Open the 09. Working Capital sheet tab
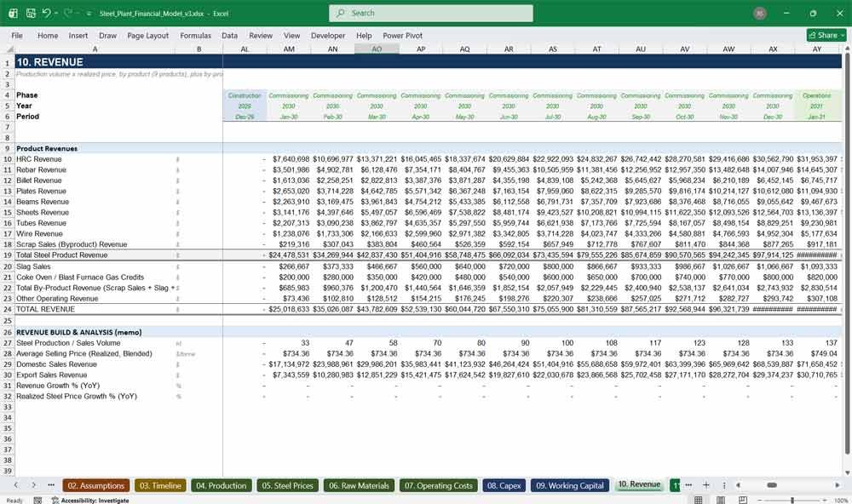The image size is (852, 504). click(570, 485)
